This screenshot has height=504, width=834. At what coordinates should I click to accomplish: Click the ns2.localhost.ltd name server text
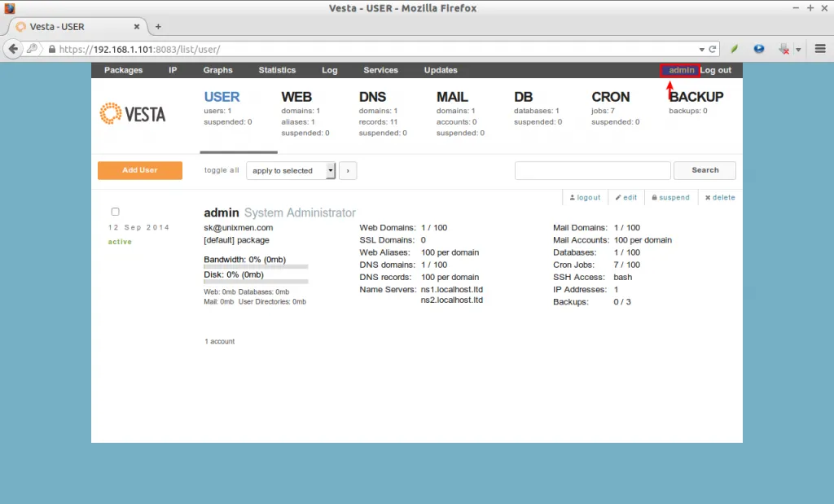click(x=452, y=300)
